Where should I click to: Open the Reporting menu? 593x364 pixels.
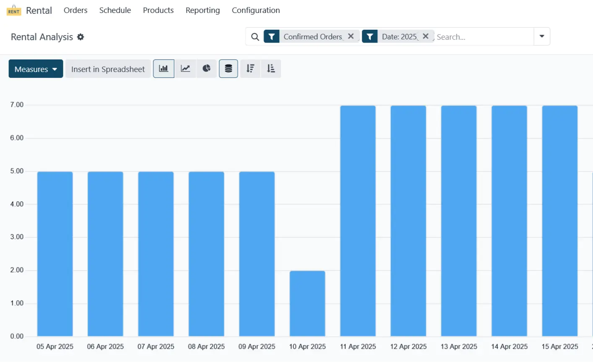[202, 10]
